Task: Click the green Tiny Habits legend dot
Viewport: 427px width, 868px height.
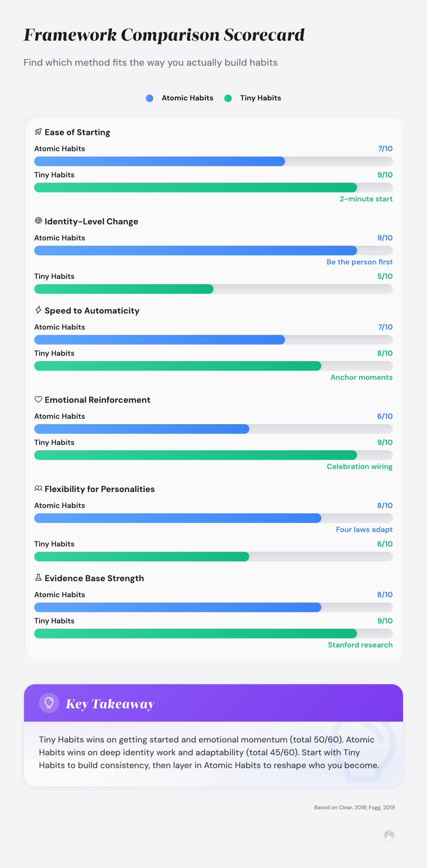Action: [228, 98]
